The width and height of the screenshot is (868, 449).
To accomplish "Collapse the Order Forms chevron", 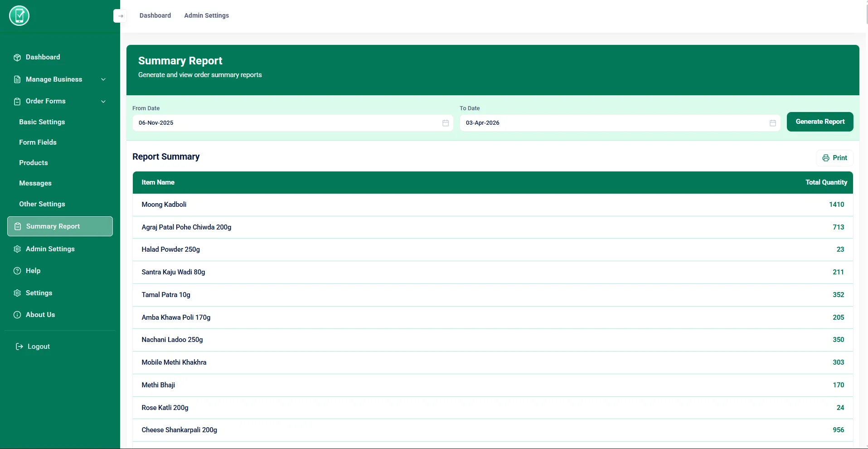I will [103, 102].
